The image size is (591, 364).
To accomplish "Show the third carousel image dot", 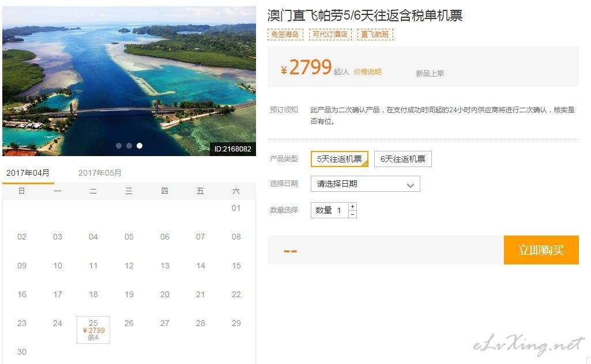I will pyautogui.click(x=140, y=146).
